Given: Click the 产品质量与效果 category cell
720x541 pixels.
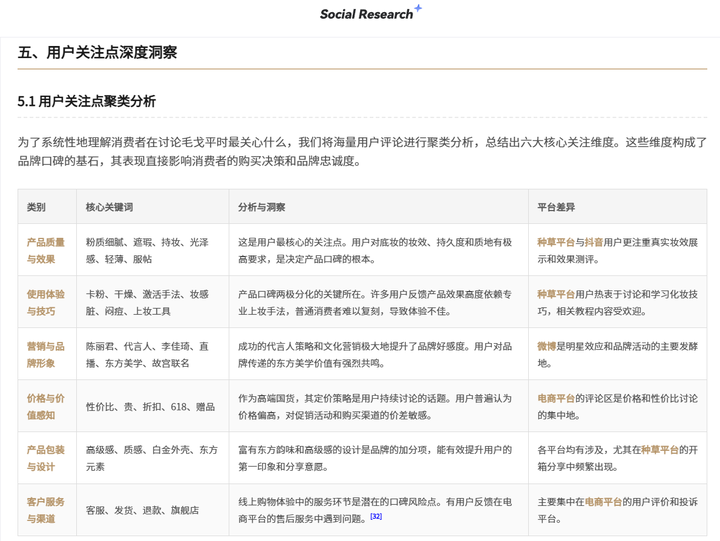Looking at the screenshot, I should (x=46, y=250).
